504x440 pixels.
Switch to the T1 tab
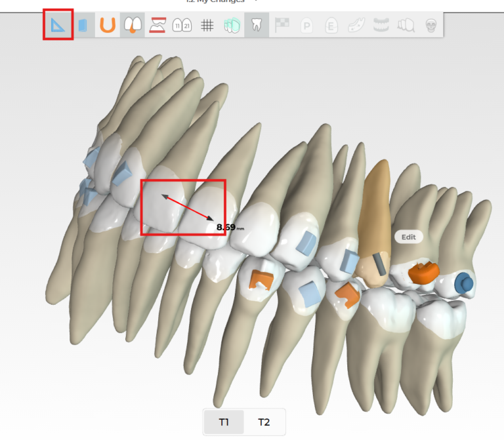click(224, 422)
